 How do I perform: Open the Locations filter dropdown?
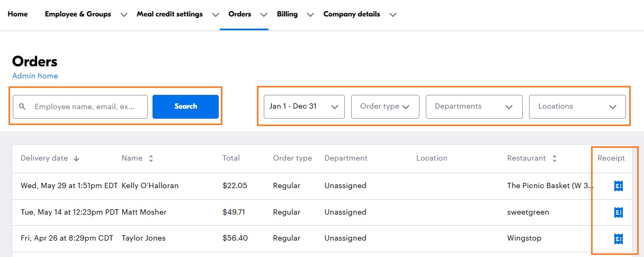coord(577,107)
